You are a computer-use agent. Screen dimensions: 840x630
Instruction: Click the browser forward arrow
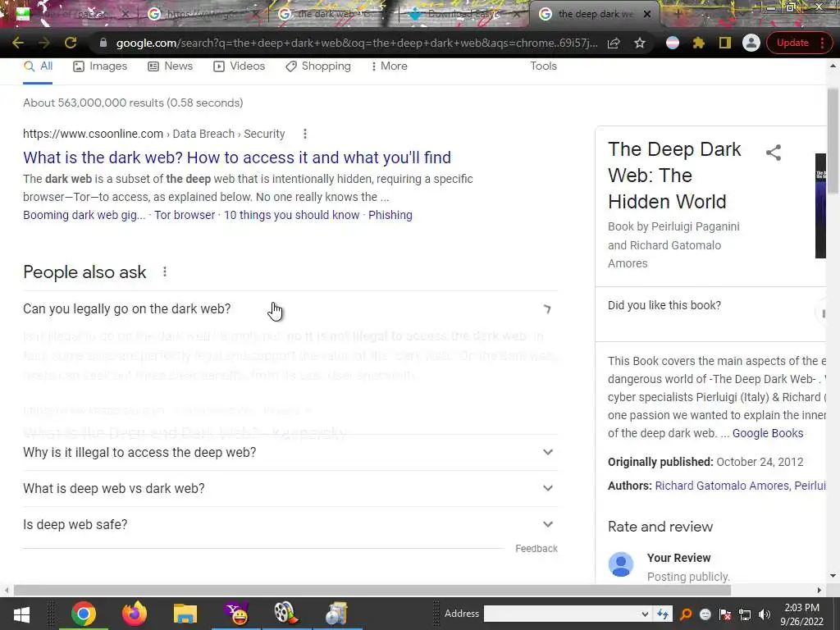click(x=44, y=43)
